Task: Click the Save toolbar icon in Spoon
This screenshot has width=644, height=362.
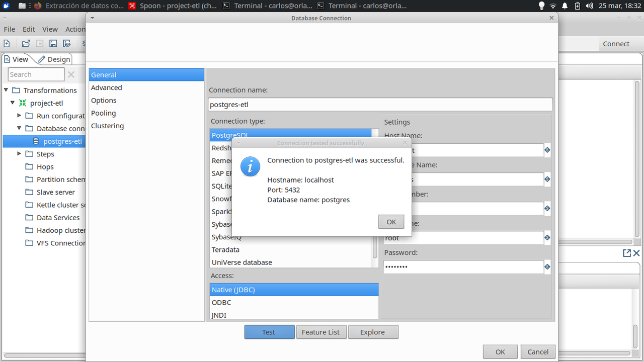Action: tap(53, 44)
